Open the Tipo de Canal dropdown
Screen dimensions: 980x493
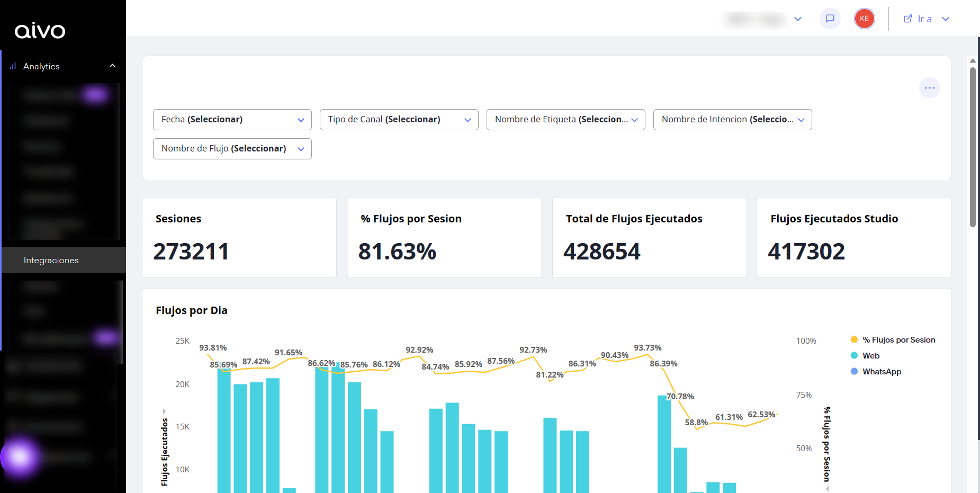399,120
